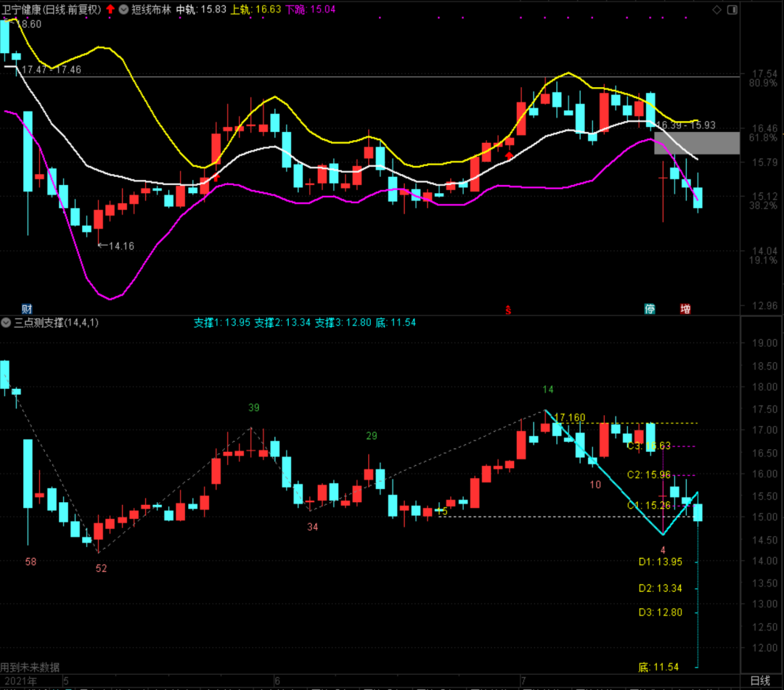Viewport: 784px width, 690px height.
Task: Click the swing label 52 under the low
Action: pyautogui.click(x=101, y=569)
